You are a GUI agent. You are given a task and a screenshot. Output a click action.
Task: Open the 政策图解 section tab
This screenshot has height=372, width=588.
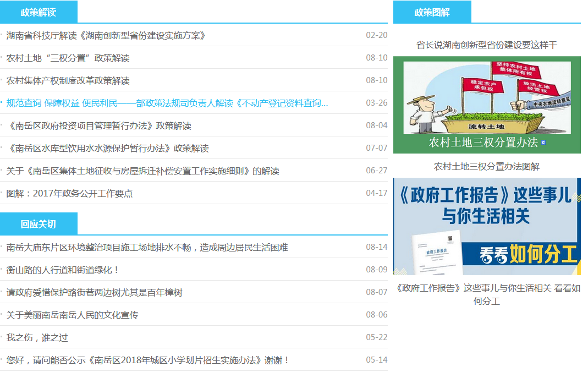(432, 12)
